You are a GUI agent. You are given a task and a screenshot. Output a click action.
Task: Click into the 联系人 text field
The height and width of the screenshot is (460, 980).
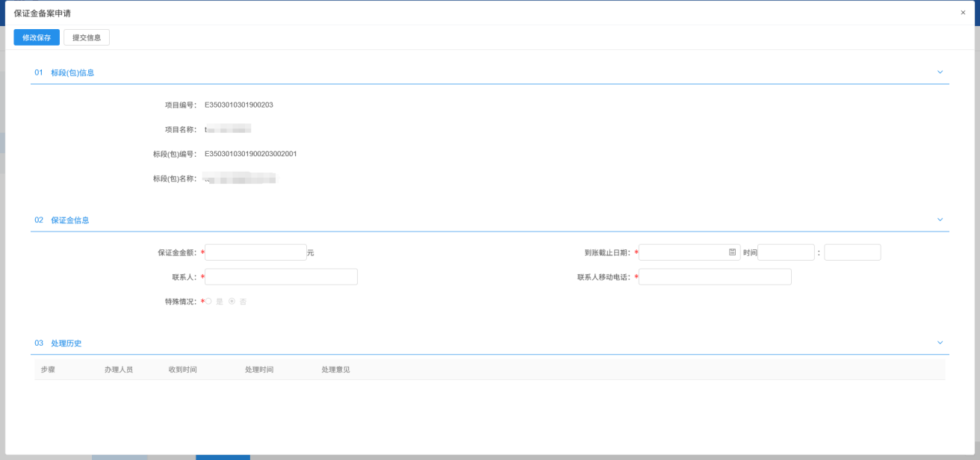(281, 277)
